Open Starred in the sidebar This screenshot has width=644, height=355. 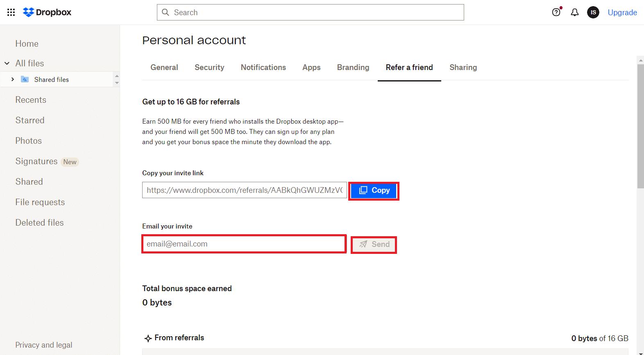[x=30, y=120]
